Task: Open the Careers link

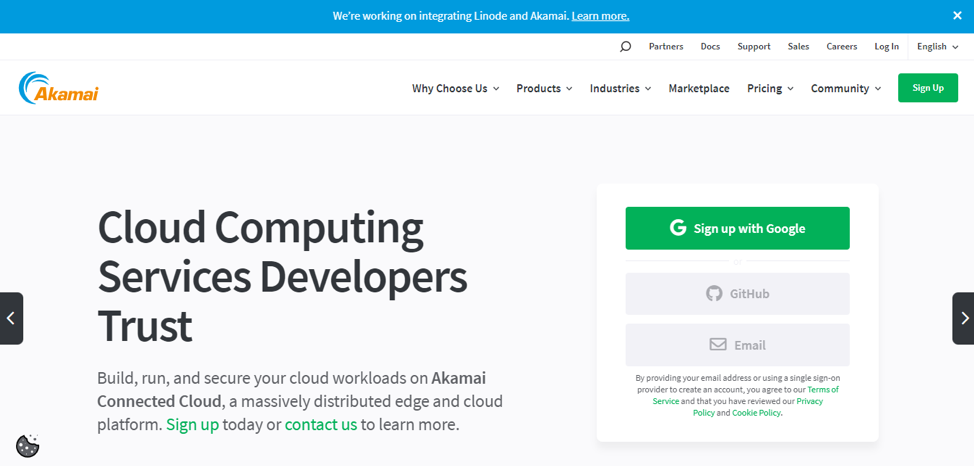Action: 842,47
